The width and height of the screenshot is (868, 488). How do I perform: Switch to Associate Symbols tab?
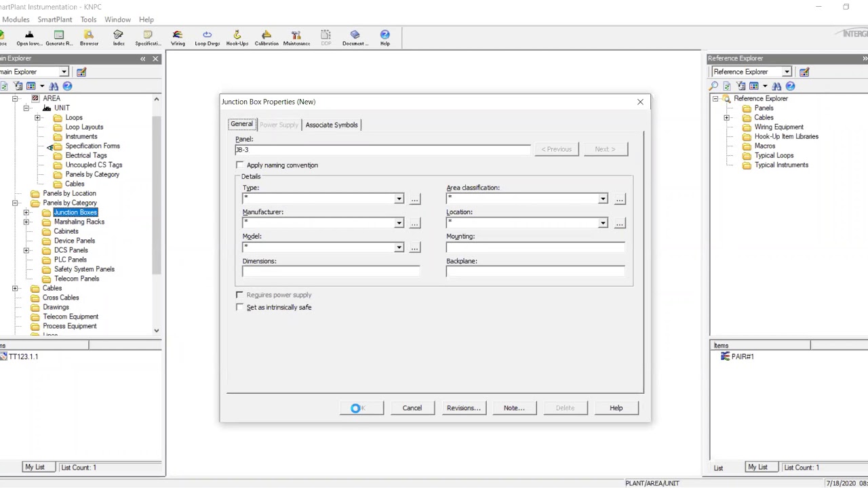click(x=332, y=125)
